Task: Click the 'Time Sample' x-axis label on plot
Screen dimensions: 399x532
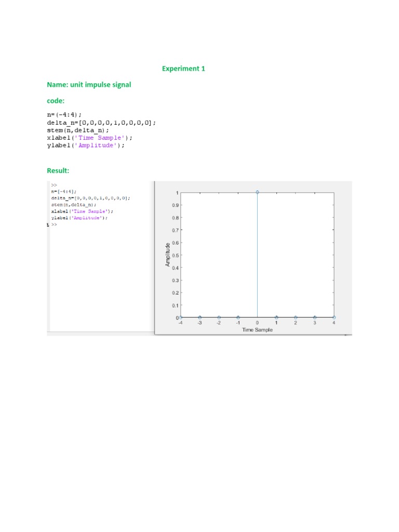Action: coord(257,330)
